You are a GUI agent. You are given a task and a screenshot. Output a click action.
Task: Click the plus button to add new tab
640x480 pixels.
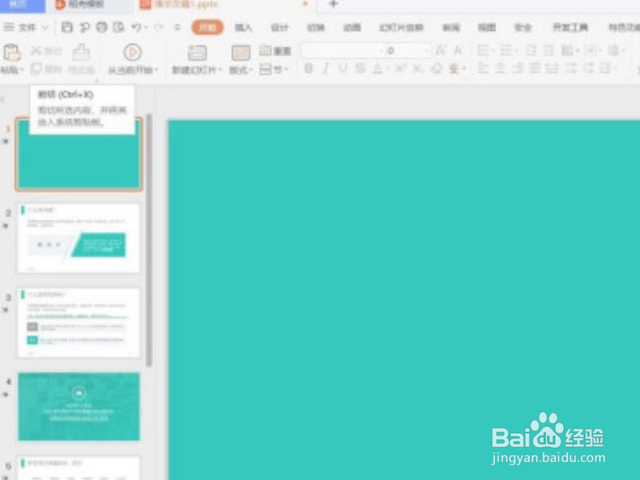pos(333,4)
